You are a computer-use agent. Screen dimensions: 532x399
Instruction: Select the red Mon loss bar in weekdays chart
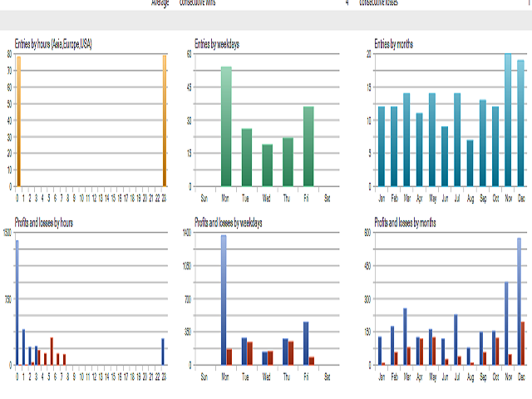229,357
